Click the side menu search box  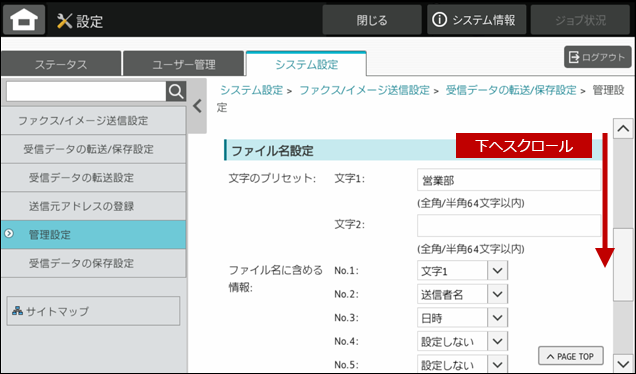[x=86, y=92]
